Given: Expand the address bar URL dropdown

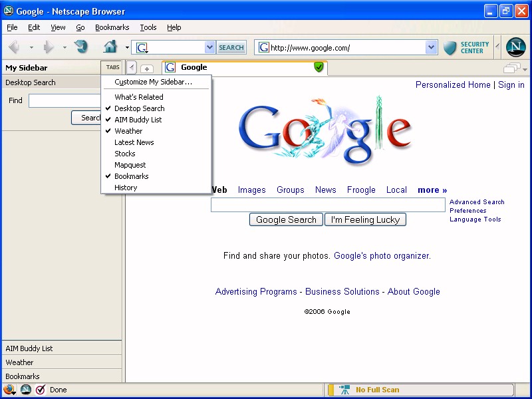Looking at the screenshot, I should [x=431, y=47].
